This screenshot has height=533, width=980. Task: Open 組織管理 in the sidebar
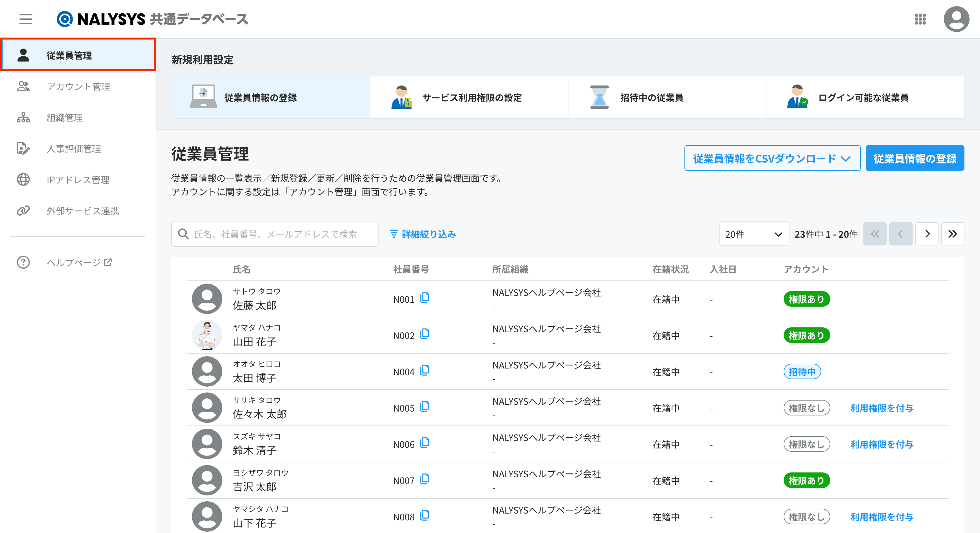pos(65,118)
